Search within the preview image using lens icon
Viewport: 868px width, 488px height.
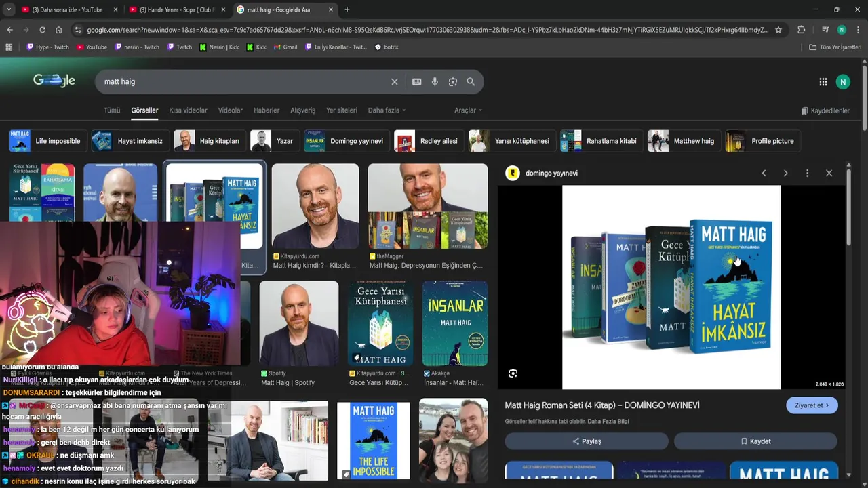pyautogui.click(x=513, y=373)
